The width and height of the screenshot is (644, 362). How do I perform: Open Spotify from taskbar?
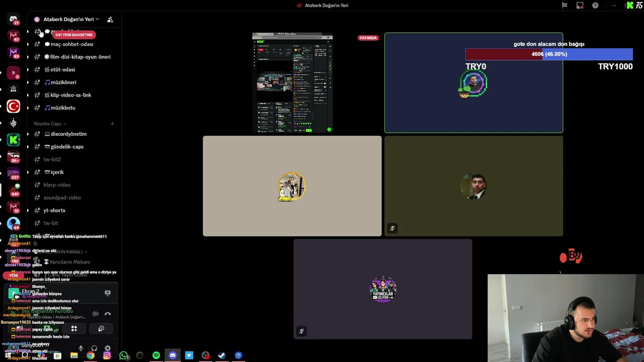click(x=156, y=355)
